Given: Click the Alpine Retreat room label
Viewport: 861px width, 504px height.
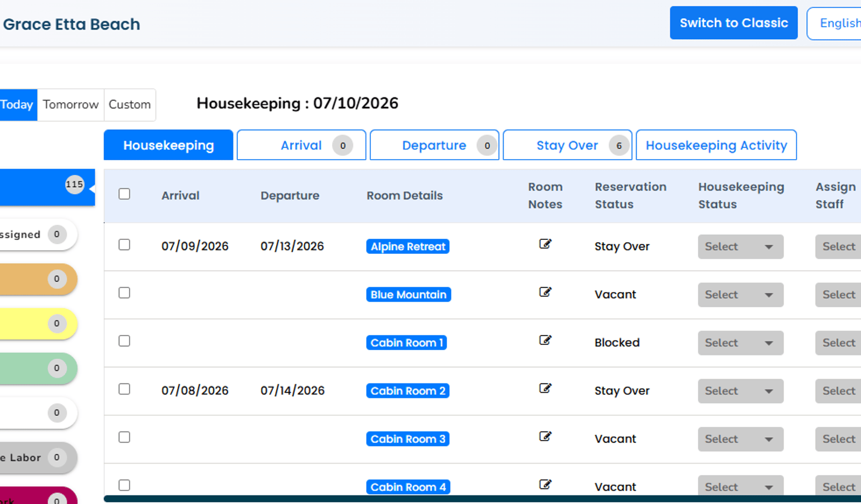Looking at the screenshot, I should 408,247.
